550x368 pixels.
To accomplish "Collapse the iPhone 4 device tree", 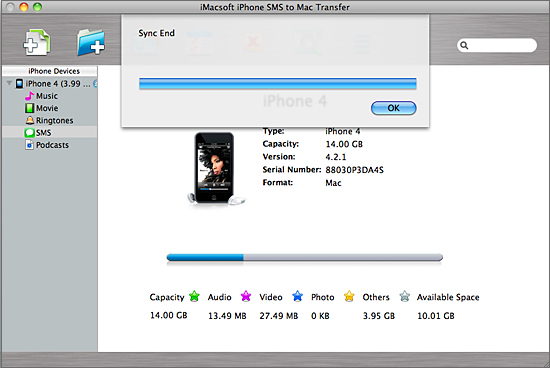I will pos(9,83).
